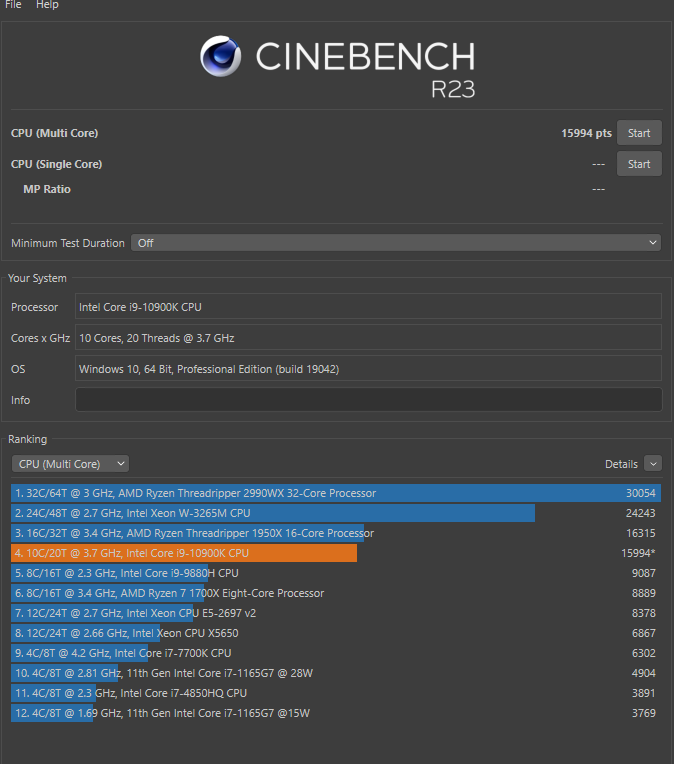674x764 pixels.
Task: Open the Help menu
Action: 47,5
